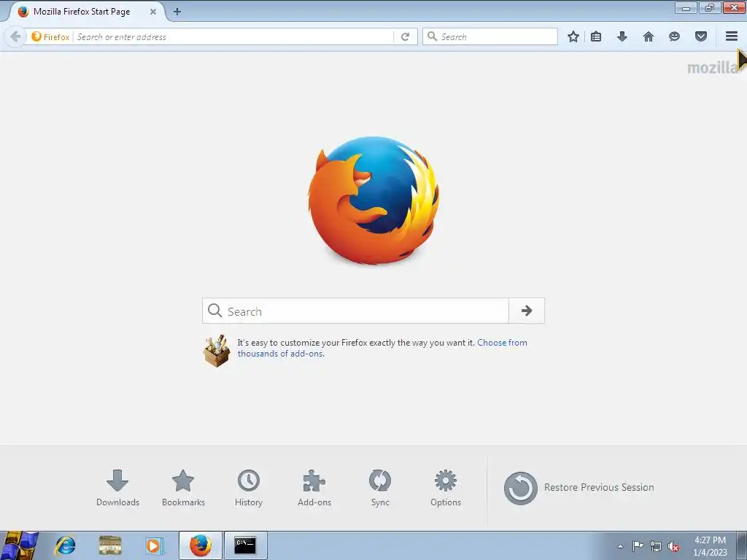Open the hamburger menu
The image size is (747, 560).
[x=732, y=36]
